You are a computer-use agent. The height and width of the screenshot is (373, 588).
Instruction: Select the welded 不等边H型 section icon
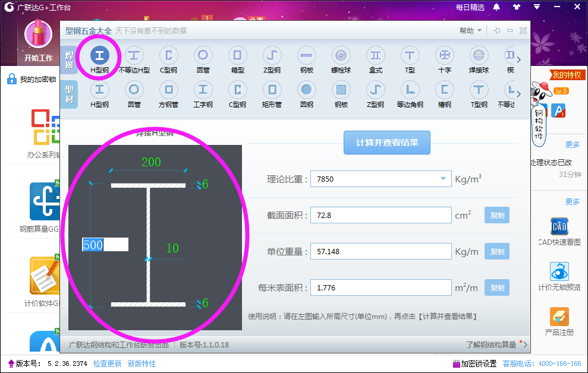[134, 56]
